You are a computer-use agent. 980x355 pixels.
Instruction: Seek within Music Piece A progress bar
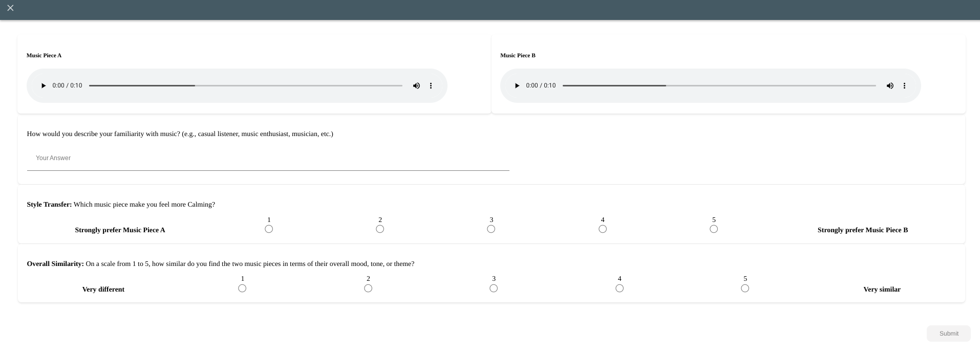point(246,86)
